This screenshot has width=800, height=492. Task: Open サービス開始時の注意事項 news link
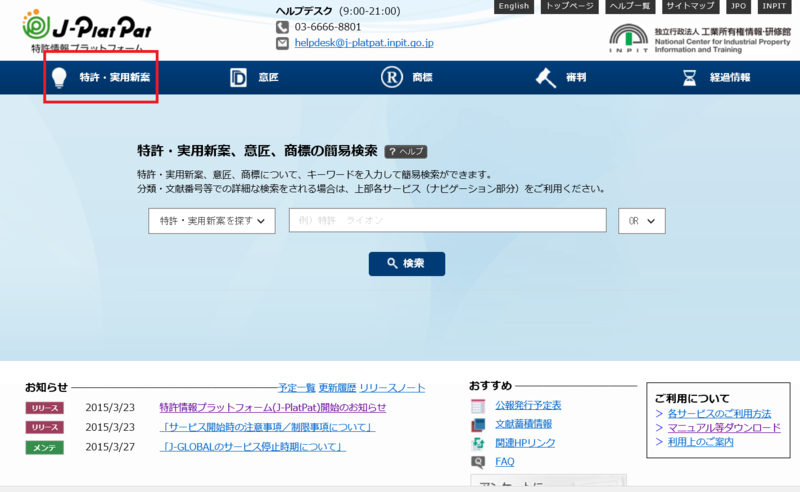267,427
